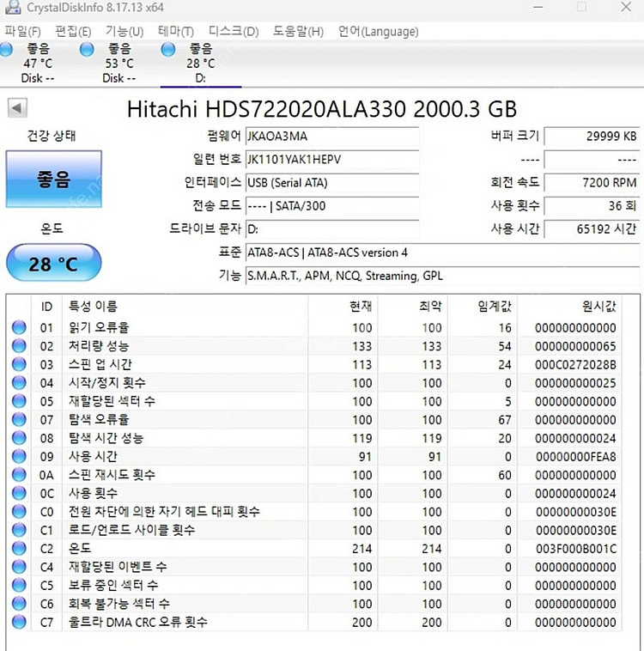Screen dimensions: 644x651
Task: Select attribute name 스핀 업 시간
Action: pyautogui.click(x=100, y=364)
